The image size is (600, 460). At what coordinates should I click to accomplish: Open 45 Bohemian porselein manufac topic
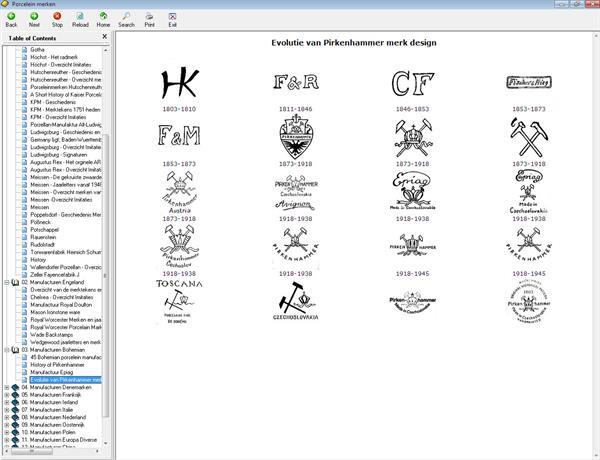pos(66,357)
